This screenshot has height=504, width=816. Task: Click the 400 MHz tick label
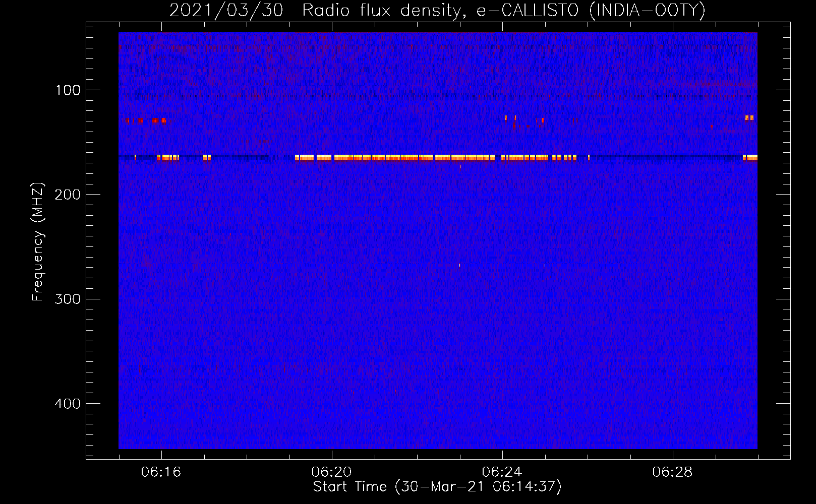[68, 404]
